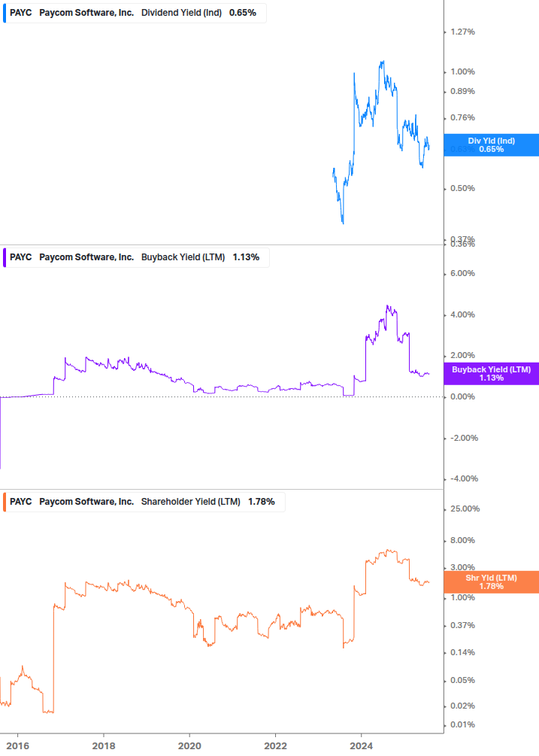This screenshot has height=756, width=539.
Task: Click the 2022 label on time axis
Action: (276, 746)
